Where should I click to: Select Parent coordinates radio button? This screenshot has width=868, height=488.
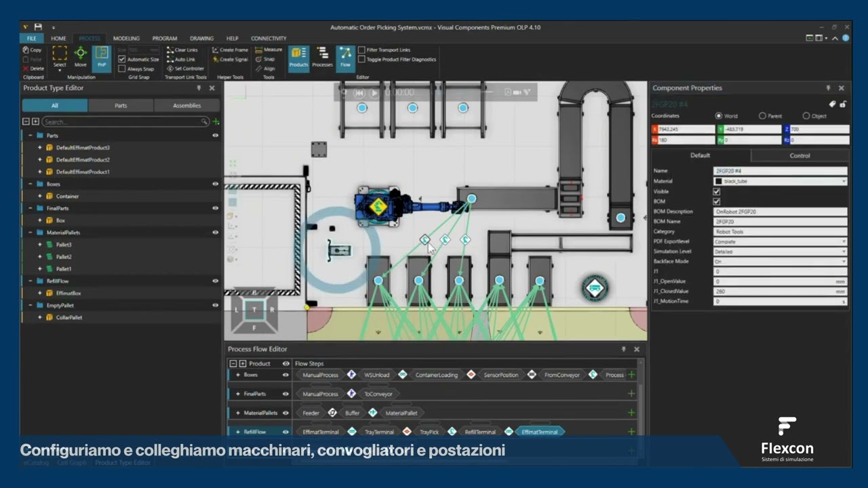(762, 116)
